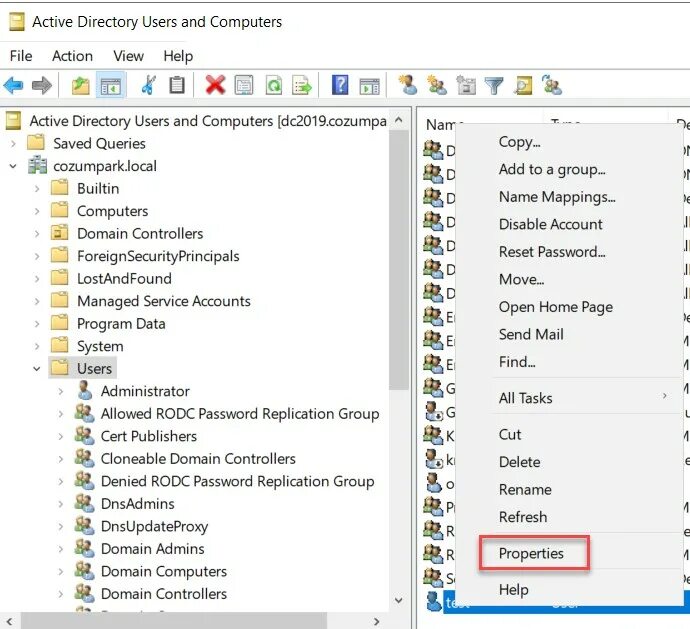This screenshot has height=629, width=690.
Task: Click the Find objects toolbar icon
Action: (523, 85)
